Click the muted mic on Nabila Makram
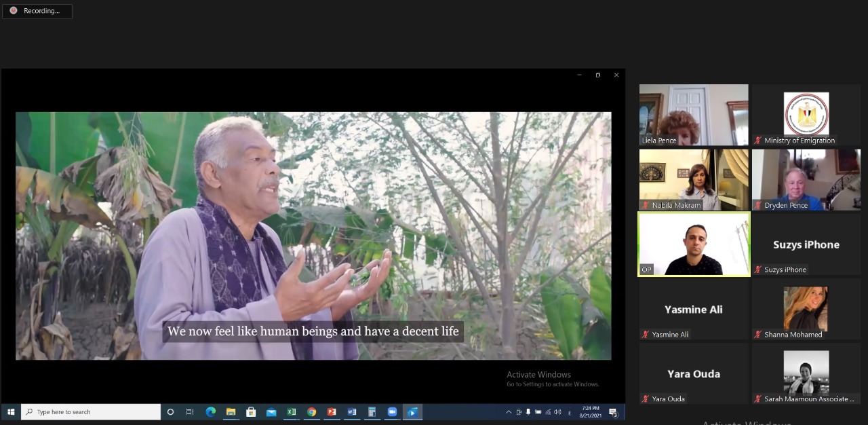This screenshot has height=425, width=868. coord(646,206)
